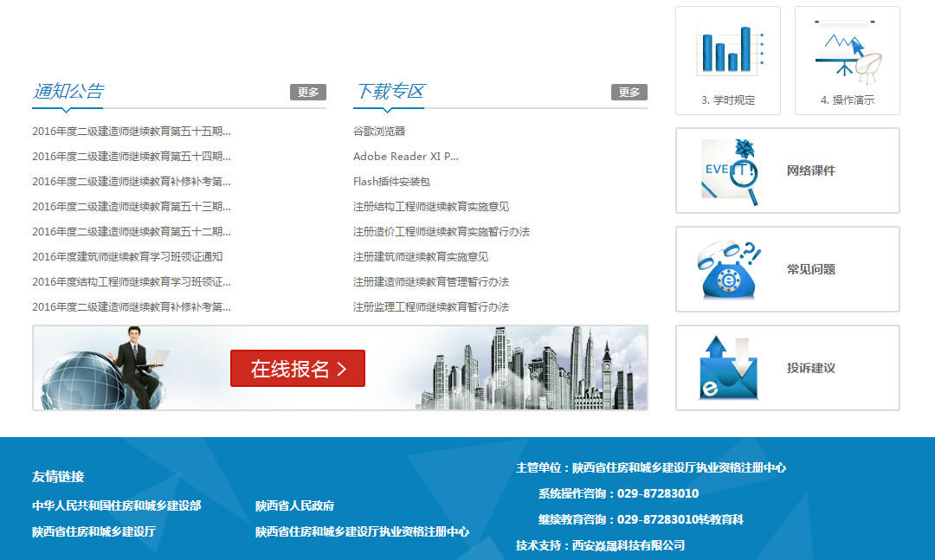Open 2016年度建筑师继续教育学习班领证通知

(x=126, y=257)
